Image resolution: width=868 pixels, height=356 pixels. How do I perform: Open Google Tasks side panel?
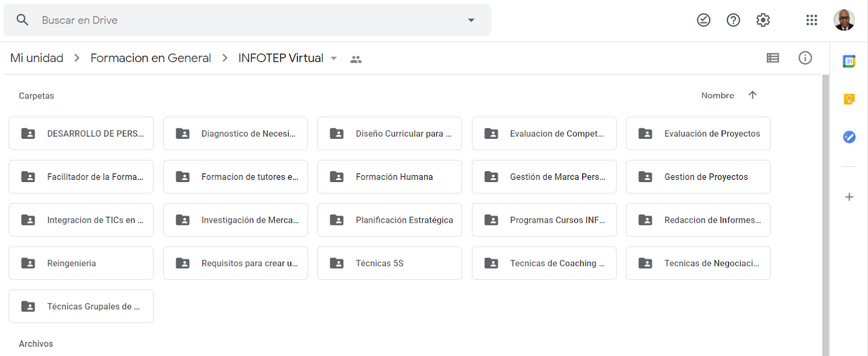849,137
